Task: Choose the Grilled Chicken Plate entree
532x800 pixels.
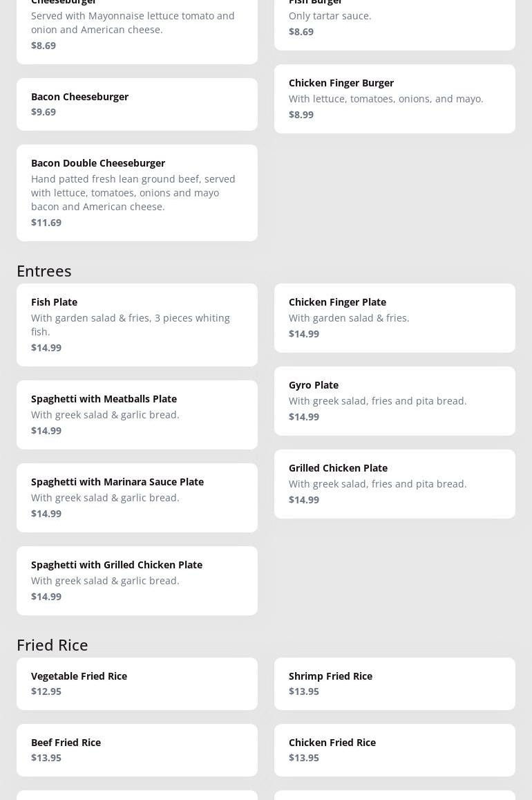Action: coord(395,483)
